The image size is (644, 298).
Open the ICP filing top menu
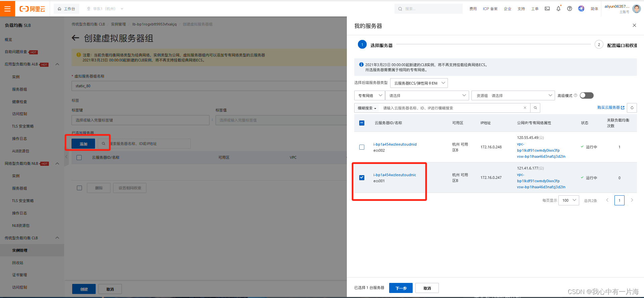pyautogui.click(x=490, y=9)
